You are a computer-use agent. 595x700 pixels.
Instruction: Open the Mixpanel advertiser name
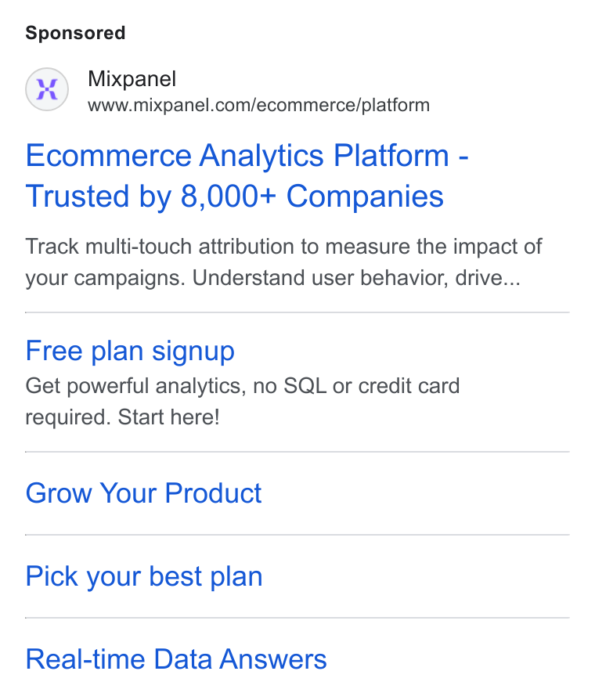(x=132, y=79)
